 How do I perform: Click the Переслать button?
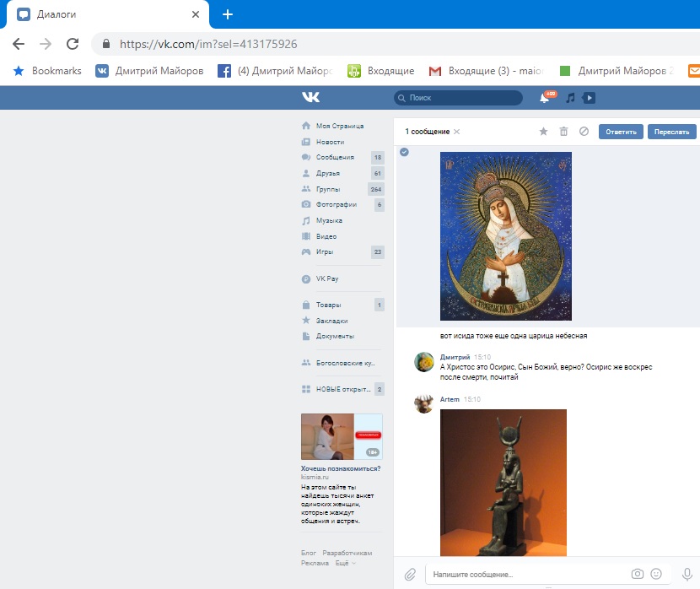[671, 132]
